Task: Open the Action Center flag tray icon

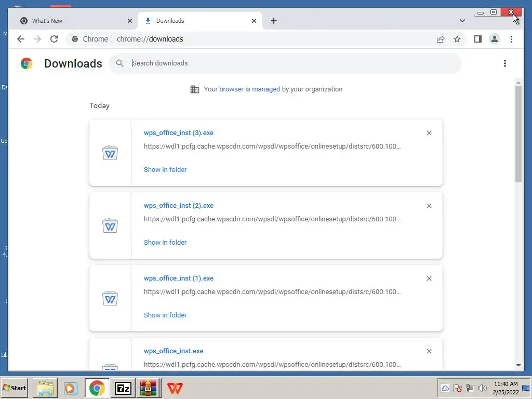Action: point(457,388)
